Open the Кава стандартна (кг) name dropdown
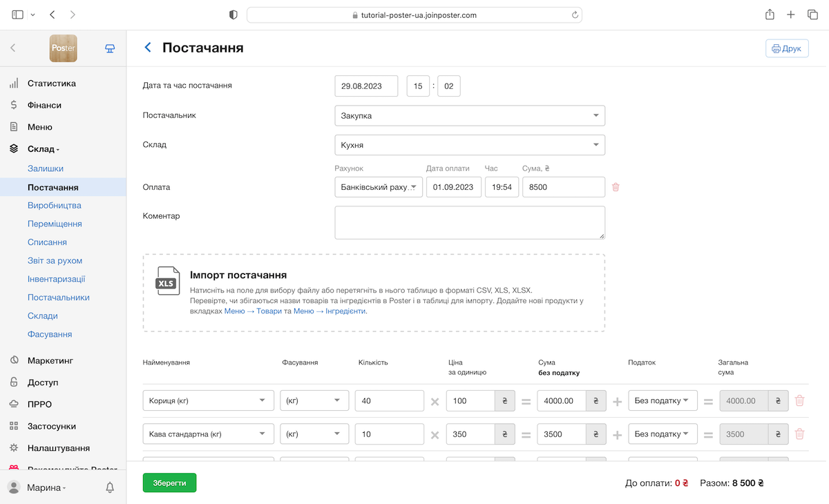829x504 pixels. click(209, 434)
